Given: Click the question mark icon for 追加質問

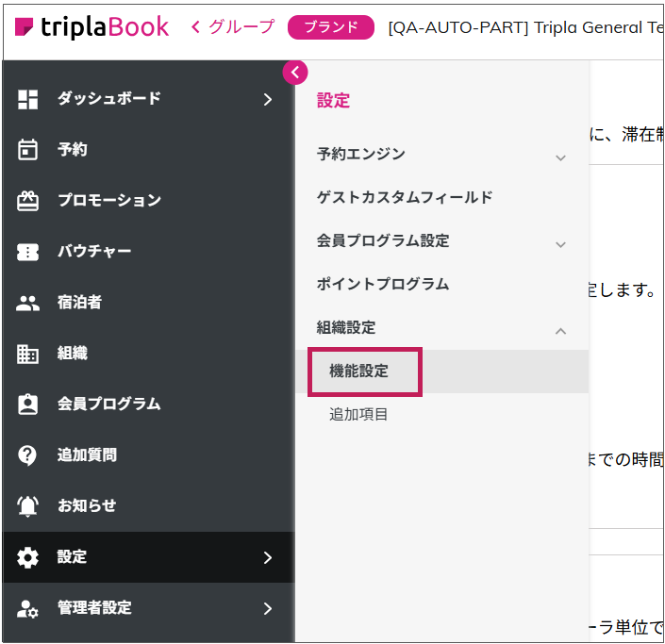Looking at the screenshot, I should [28, 455].
